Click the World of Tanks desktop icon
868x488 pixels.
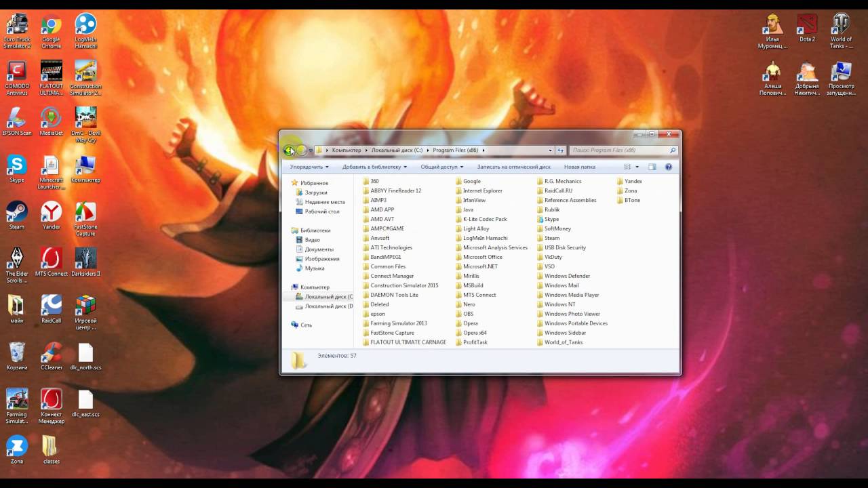[x=841, y=30]
